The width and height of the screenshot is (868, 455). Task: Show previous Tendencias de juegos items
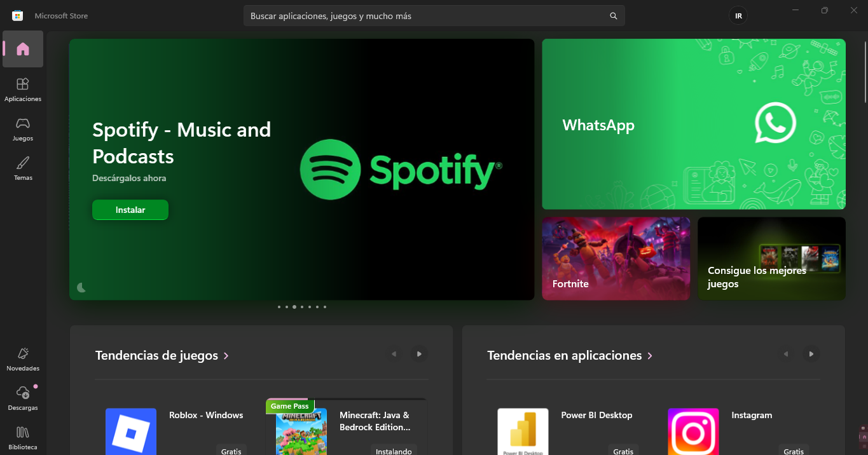pos(394,354)
